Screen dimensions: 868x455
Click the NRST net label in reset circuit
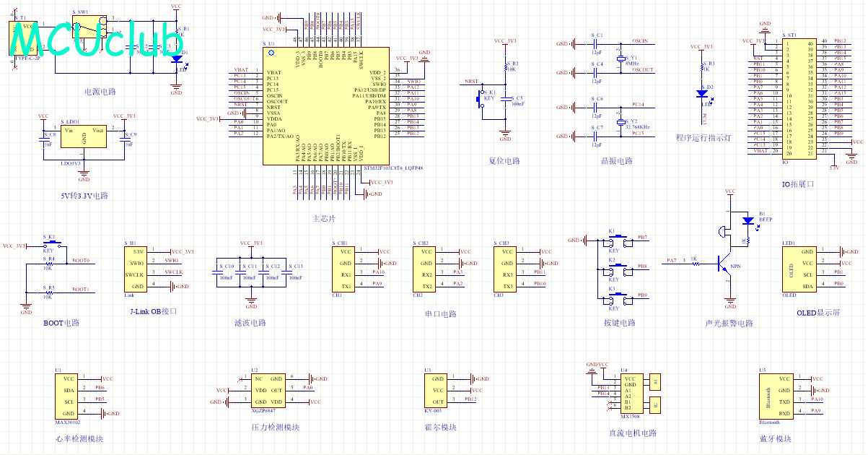[x=472, y=82]
